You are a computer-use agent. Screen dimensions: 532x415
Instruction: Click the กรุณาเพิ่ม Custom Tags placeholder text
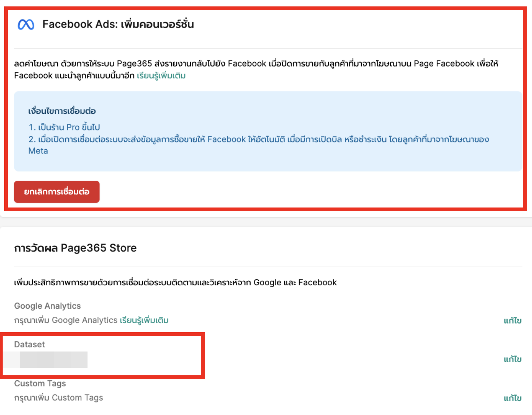59,398
